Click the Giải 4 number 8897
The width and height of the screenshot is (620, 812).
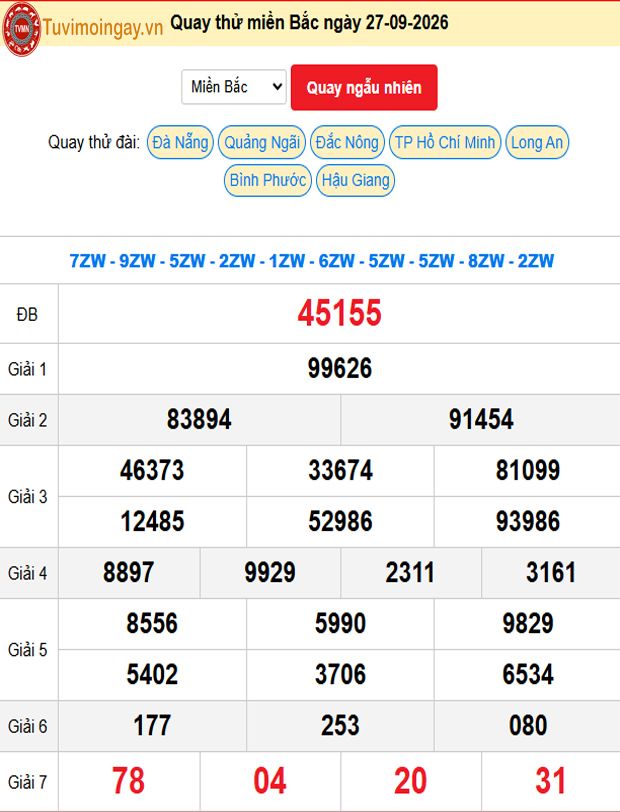pos(128,572)
